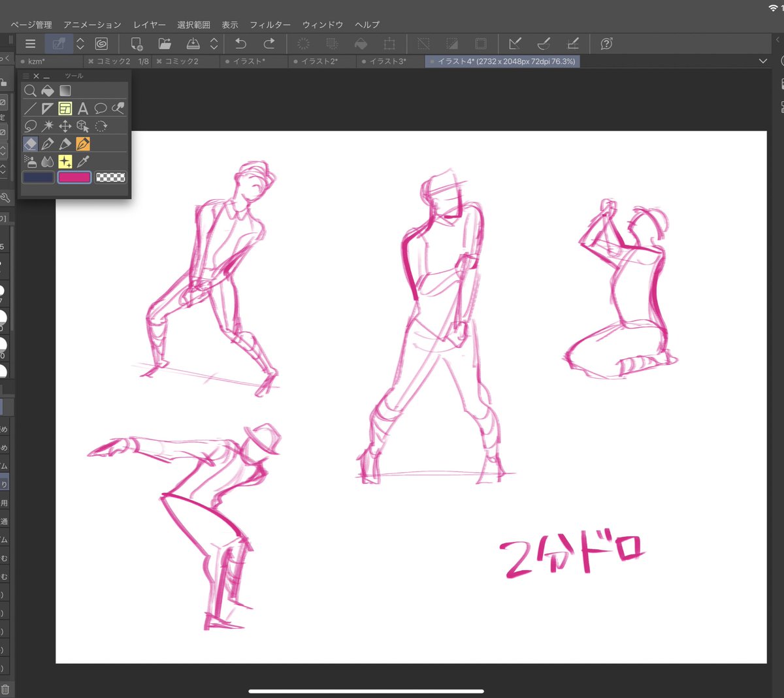
Task: Open CLIP STUDIO swirl icon
Action: tap(101, 44)
